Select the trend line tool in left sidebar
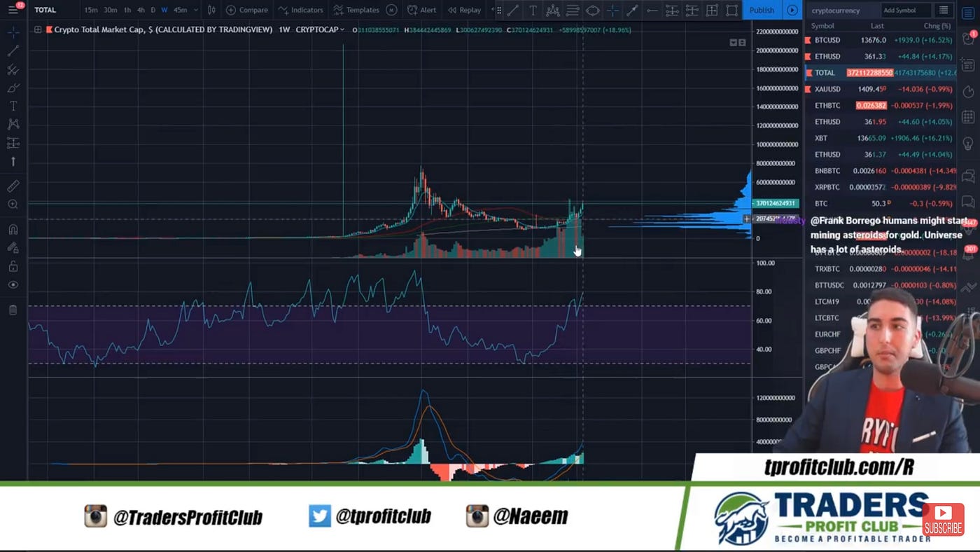 pyautogui.click(x=13, y=50)
